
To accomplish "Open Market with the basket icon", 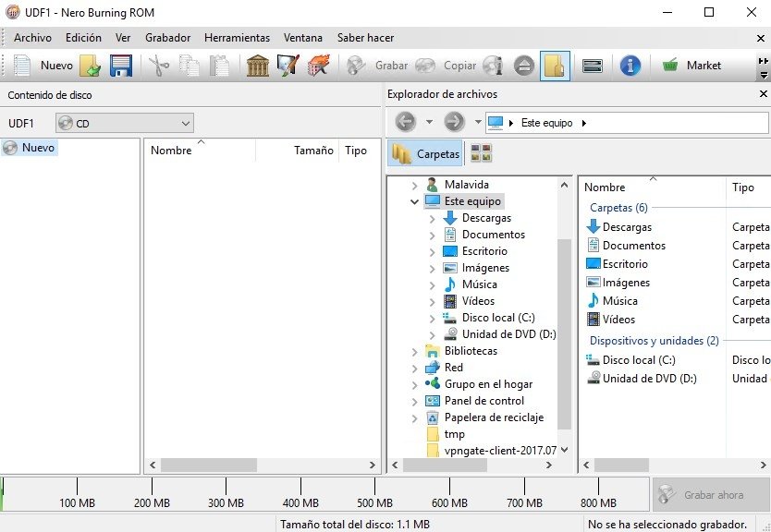I will 670,65.
